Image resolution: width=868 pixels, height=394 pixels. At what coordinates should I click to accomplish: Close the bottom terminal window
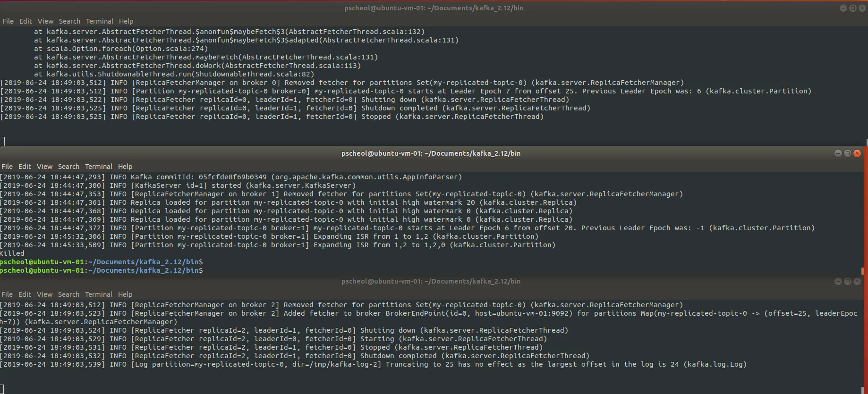(857, 281)
